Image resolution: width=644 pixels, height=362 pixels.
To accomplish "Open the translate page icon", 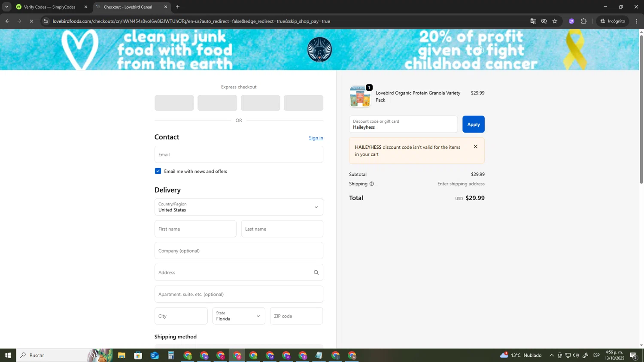I will click(533, 21).
